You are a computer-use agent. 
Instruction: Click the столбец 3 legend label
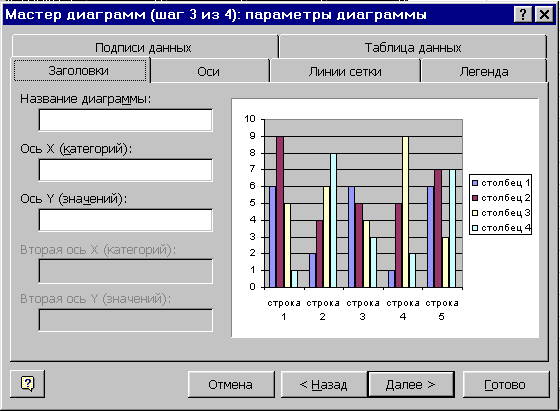click(506, 213)
